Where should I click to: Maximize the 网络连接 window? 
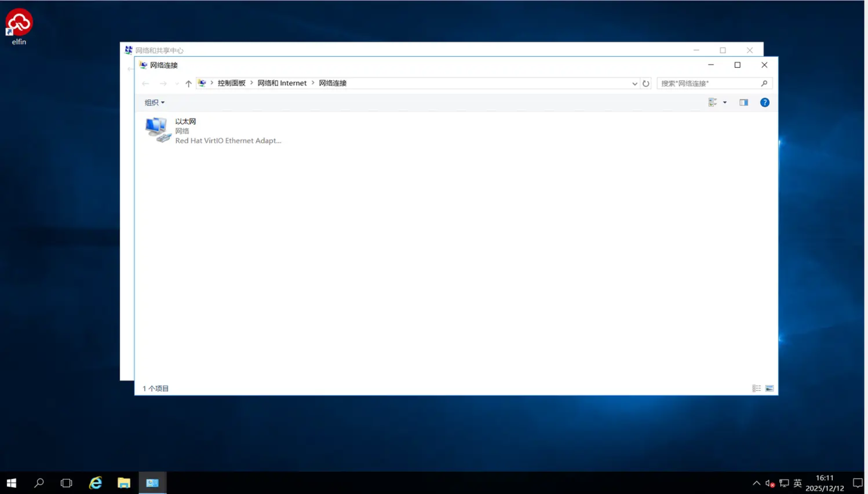click(738, 65)
